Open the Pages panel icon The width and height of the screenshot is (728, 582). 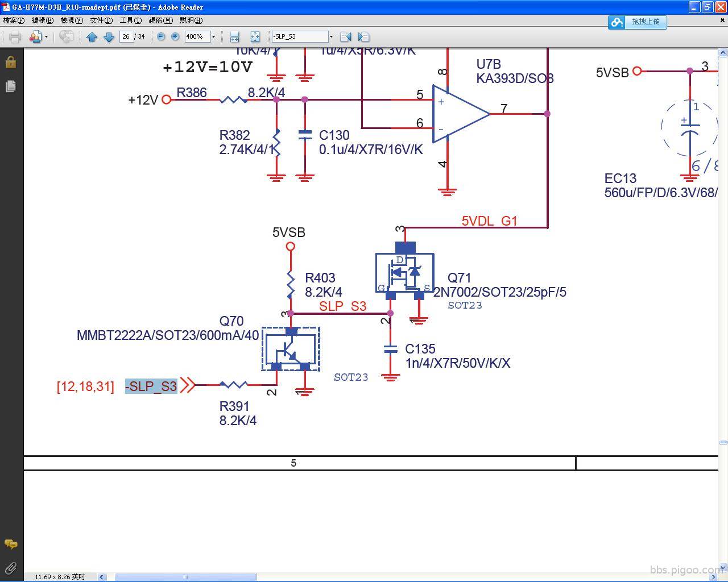point(11,86)
